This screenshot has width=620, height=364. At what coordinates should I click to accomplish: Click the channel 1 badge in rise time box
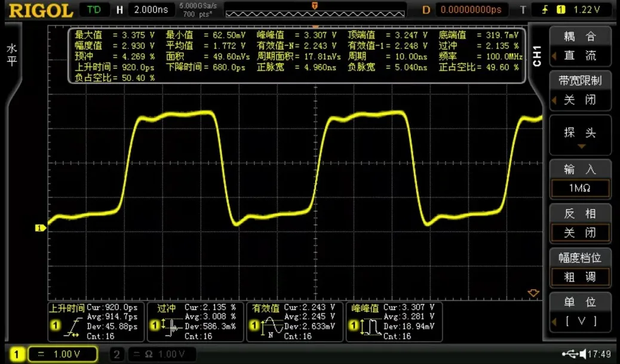(x=56, y=326)
